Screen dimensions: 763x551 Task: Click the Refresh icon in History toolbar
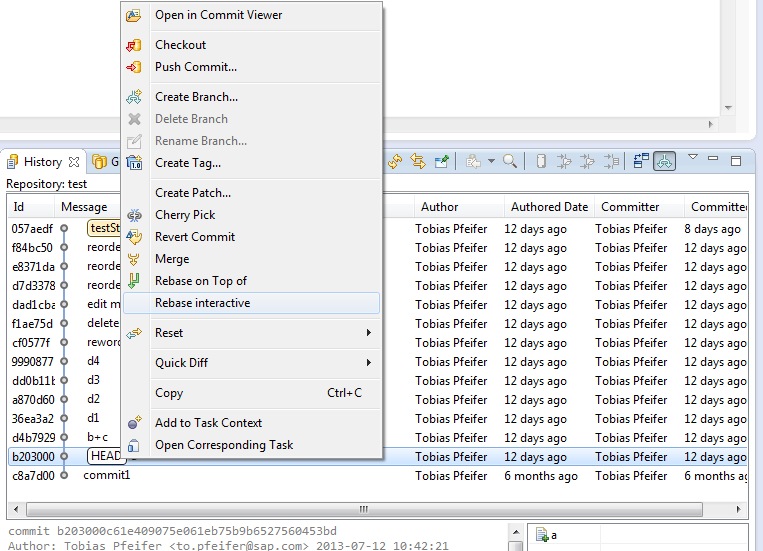pos(395,161)
